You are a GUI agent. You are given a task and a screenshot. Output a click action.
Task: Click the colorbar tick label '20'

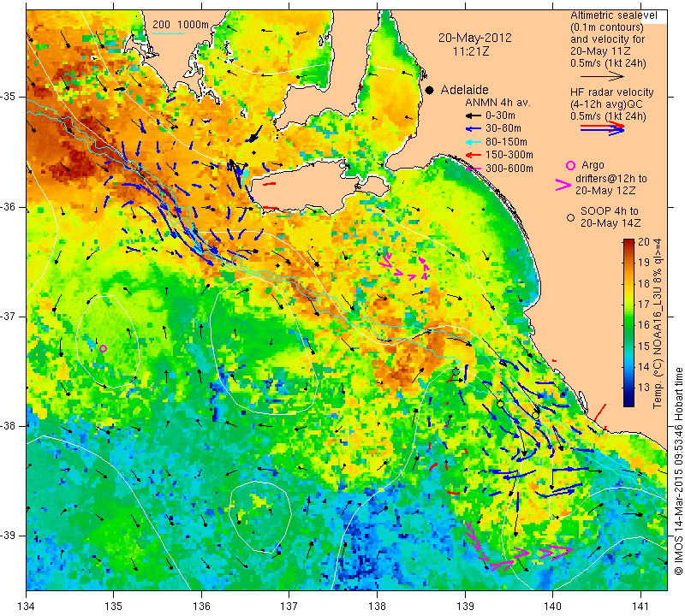pyautogui.click(x=644, y=242)
